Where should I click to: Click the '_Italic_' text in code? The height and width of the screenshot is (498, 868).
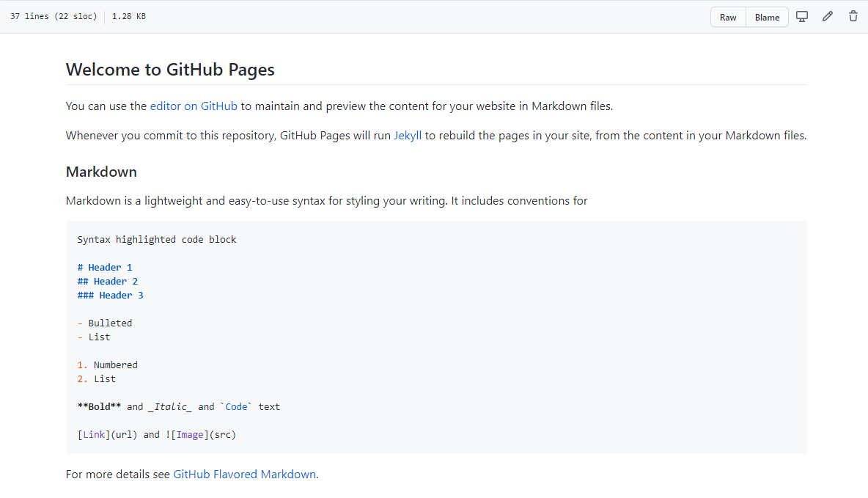170,406
